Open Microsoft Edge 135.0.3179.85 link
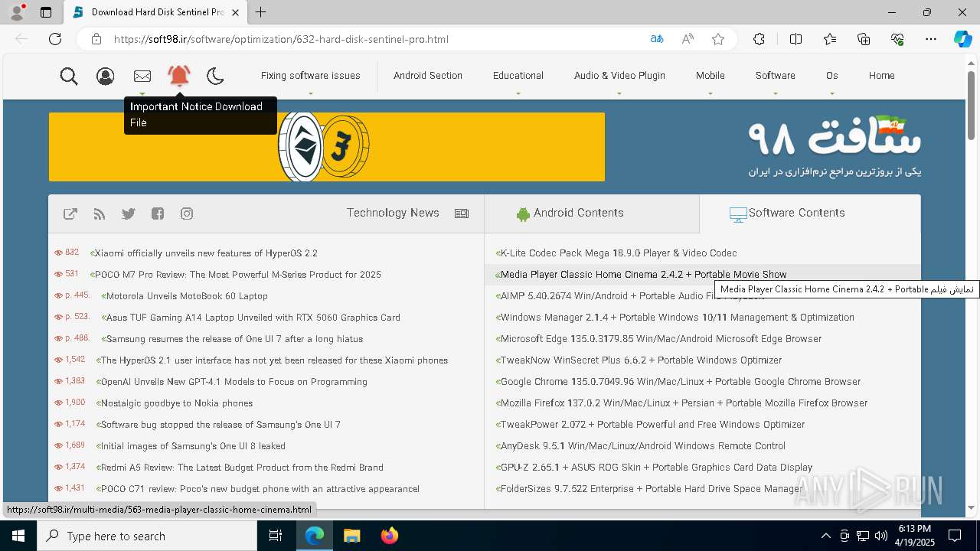The height and width of the screenshot is (551, 980). coord(661,339)
